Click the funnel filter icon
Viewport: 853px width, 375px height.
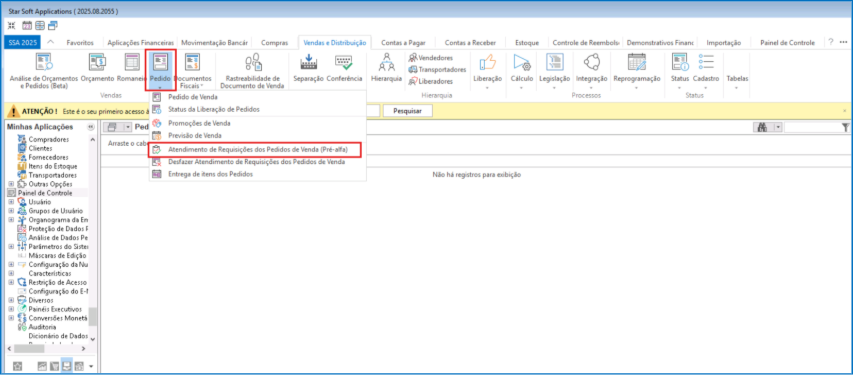tap(845, 127)
